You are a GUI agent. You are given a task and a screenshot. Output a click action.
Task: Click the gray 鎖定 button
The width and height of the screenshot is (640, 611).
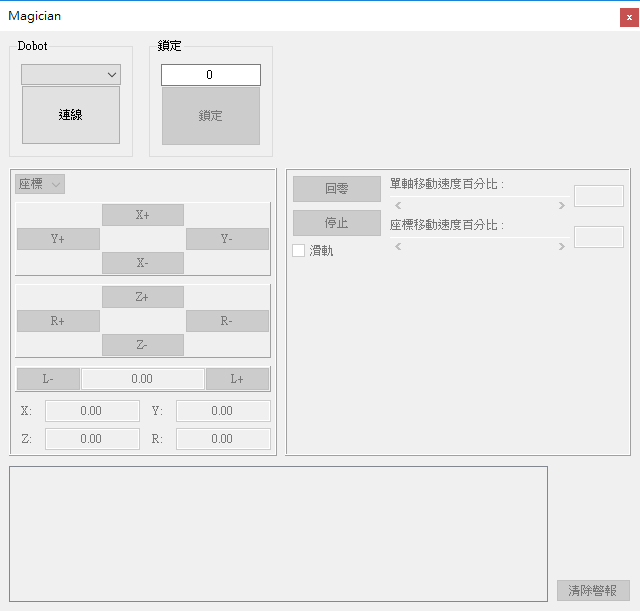211,116
